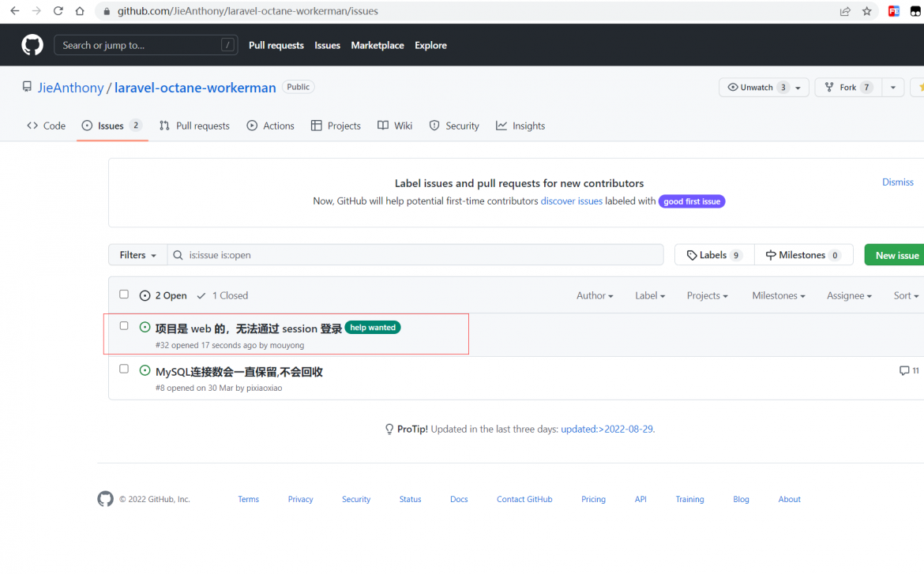Open the Unwatch options dropdown

[x=764, y=87]
